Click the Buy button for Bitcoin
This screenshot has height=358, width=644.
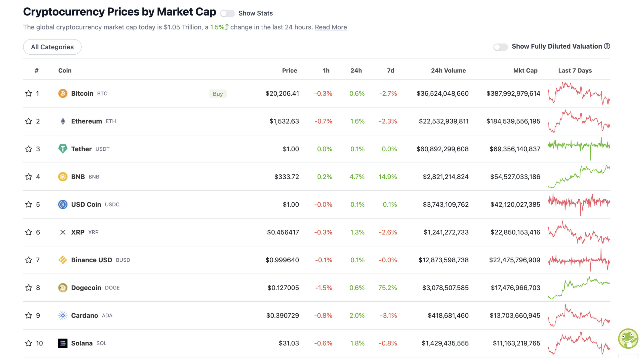click(x=218, y=94)
